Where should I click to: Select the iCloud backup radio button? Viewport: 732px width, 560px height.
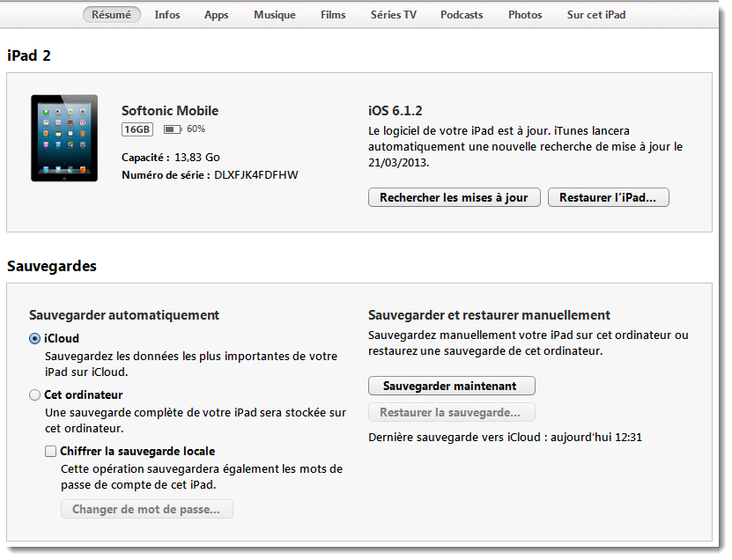35,338
